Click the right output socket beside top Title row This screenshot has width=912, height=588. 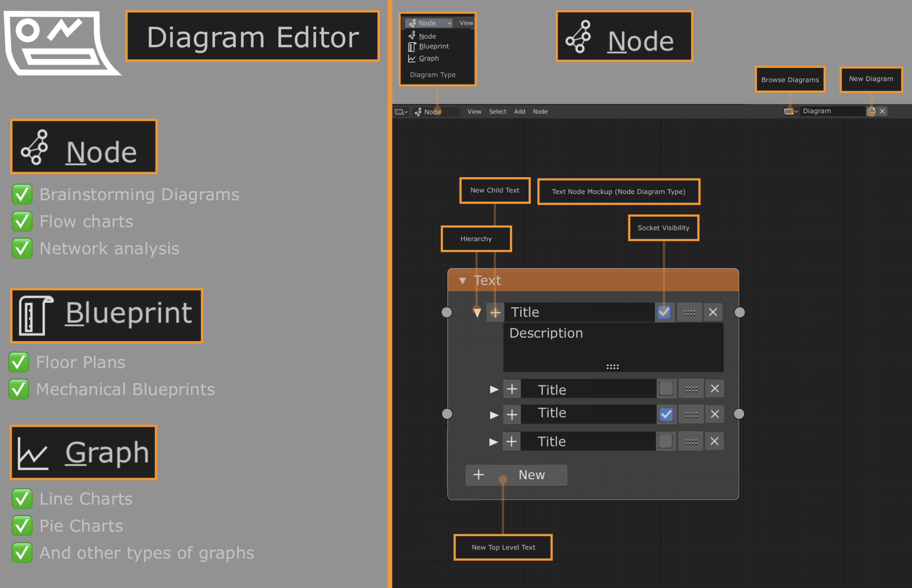pyautogui.click(x=740, y=312)
